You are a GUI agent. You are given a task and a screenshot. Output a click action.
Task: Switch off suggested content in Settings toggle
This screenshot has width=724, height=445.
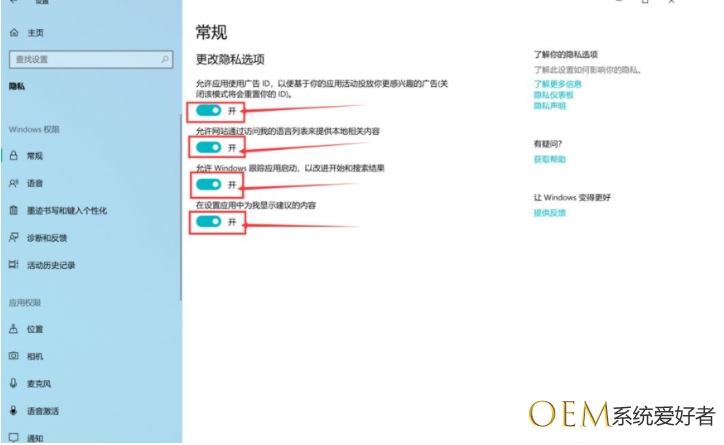pos(209,222)
